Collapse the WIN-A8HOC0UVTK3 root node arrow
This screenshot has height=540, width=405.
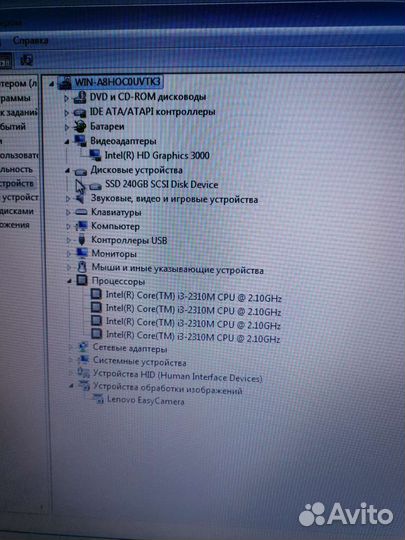[52, 83]
